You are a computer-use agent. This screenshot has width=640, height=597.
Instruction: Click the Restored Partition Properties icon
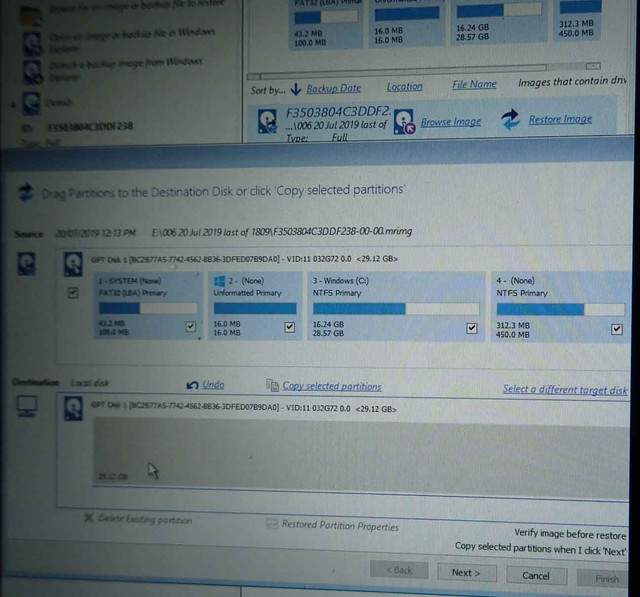271,523
